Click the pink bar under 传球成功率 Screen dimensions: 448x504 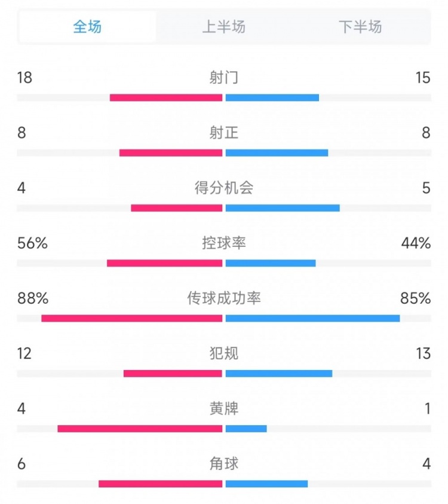coord(132,318)
